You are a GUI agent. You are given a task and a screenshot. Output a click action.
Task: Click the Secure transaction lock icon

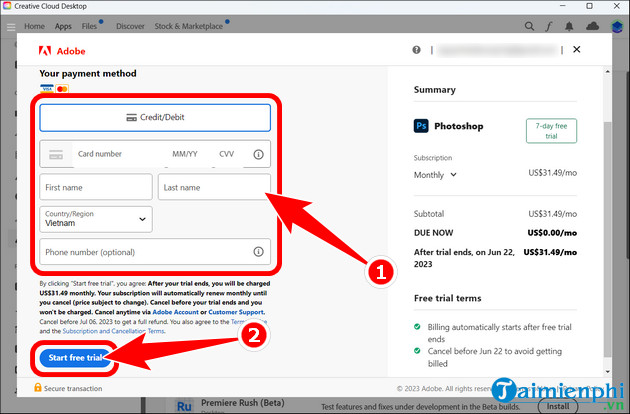click(38, 387)
